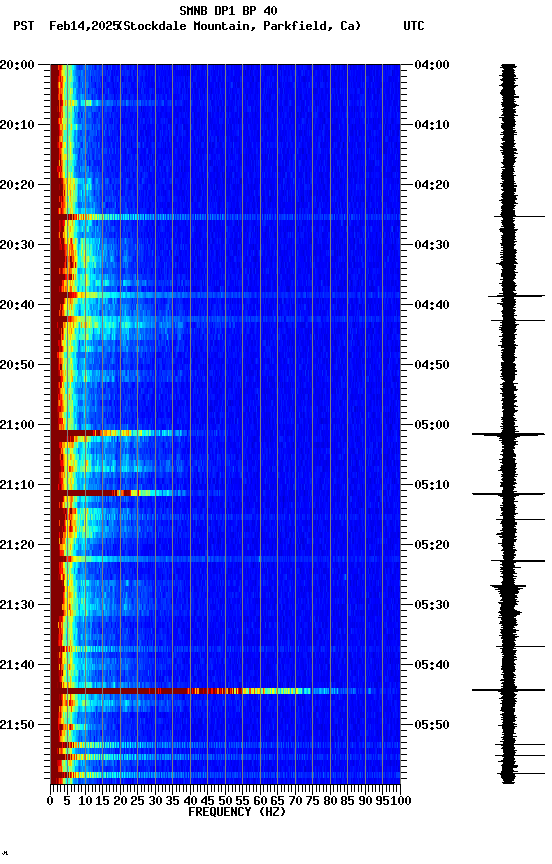Click the title text SMNB DP1 BP 40
Image resolution: width=552 pixels, height=864 pixels.
pyautogui.click(x=228, y=10)
